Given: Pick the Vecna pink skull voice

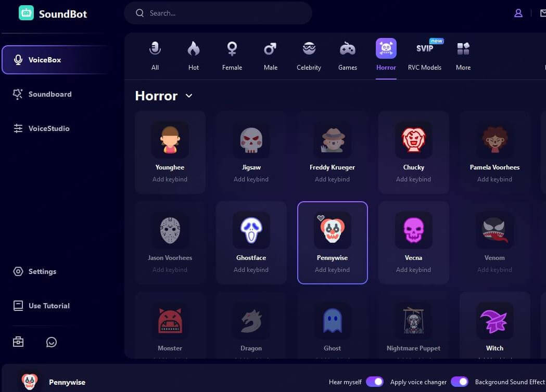Looking at the screenshot, I should tap(413, 230).
